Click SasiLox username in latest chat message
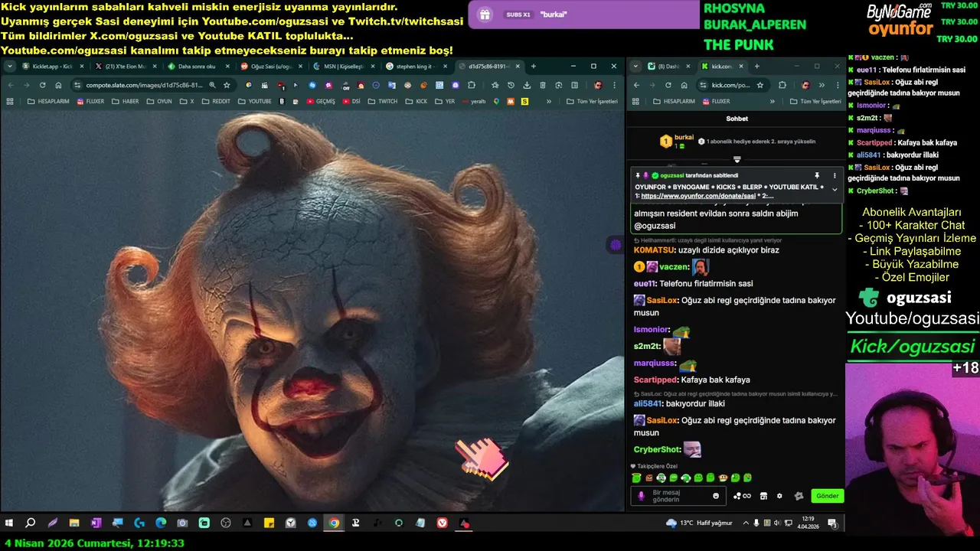The image size is (980, 551). 661,420
